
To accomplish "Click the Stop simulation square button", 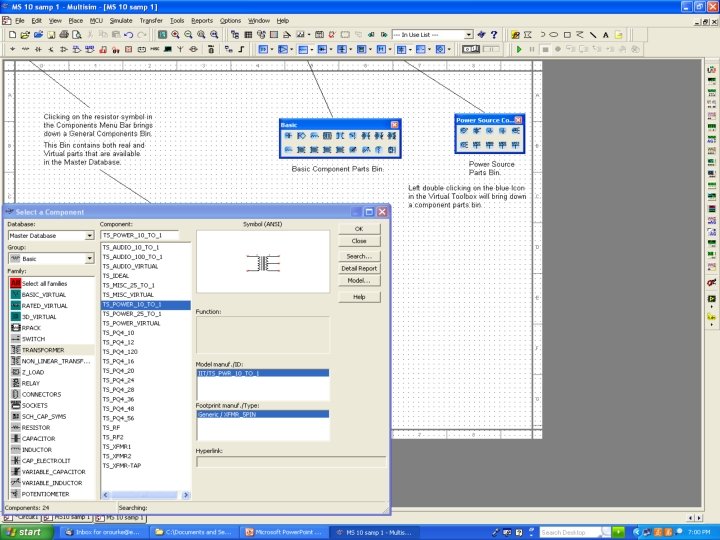I will [545, 49].
